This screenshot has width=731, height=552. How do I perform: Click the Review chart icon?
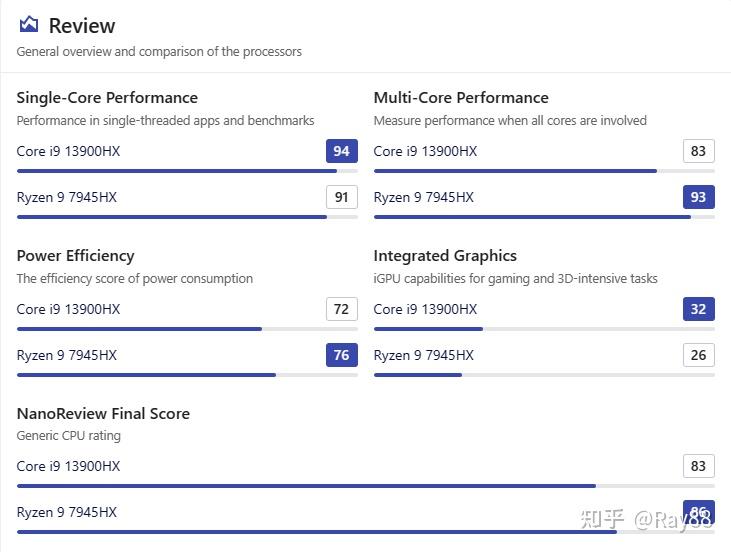point(29,25)
